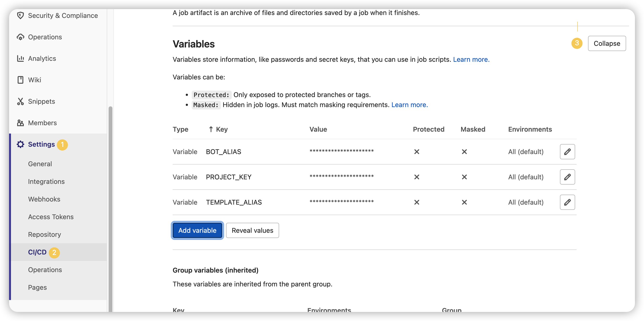Click the Security & Compliance shield icon
The height and width of the screenshot is (321, 644).
click(x=20, y=16)
